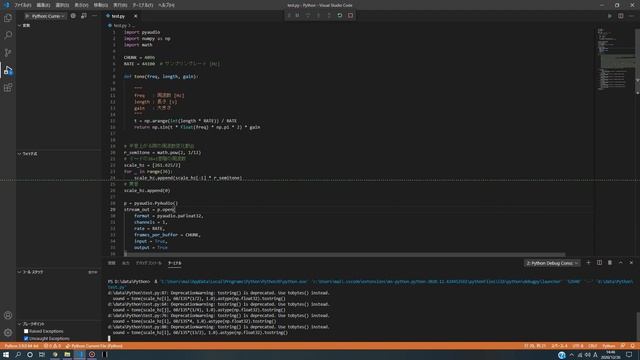This screenshot has height=360, width=640.
Task: Open the Go menu
Action: click(x=100, y=5)
